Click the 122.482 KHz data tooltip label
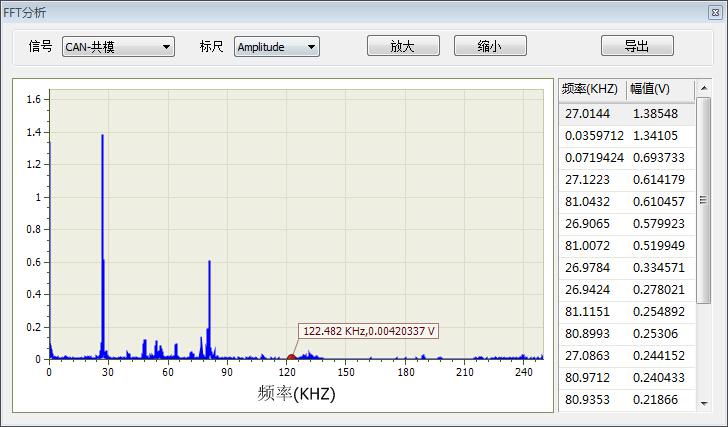The width and height of the screenshot is (728, 427). (369, 332)
